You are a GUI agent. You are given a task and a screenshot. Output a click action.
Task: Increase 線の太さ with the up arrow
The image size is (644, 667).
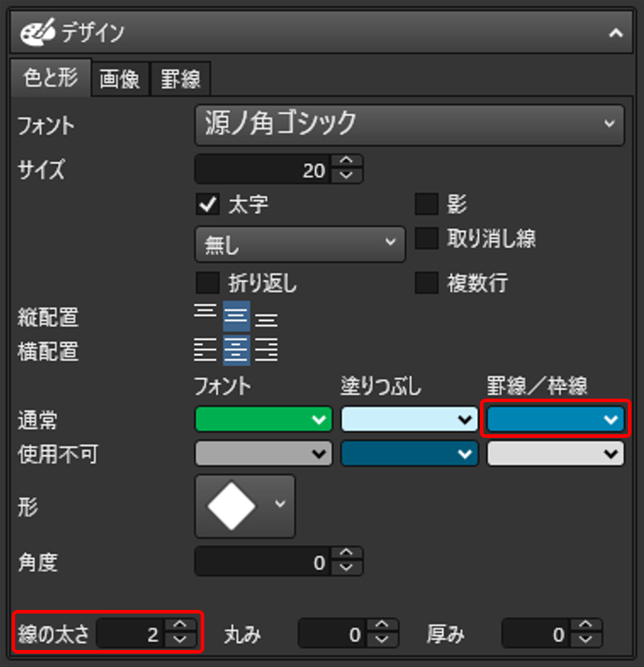(180, 626)
